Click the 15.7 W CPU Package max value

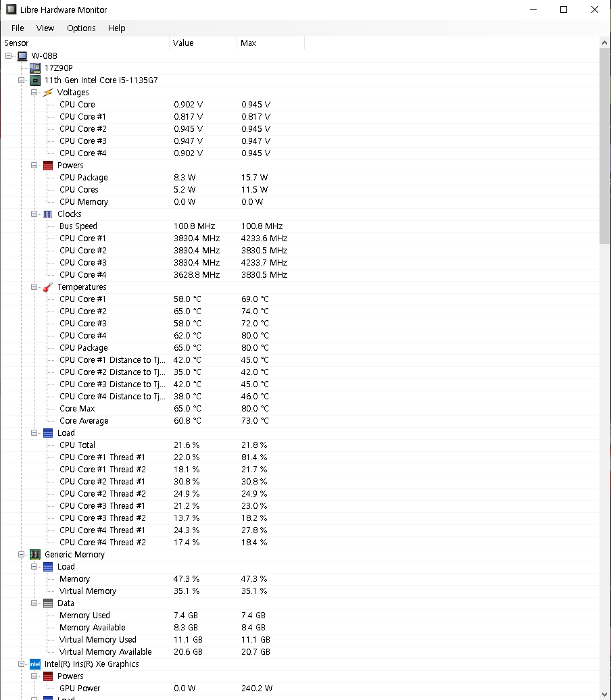[x=255, y=178]
